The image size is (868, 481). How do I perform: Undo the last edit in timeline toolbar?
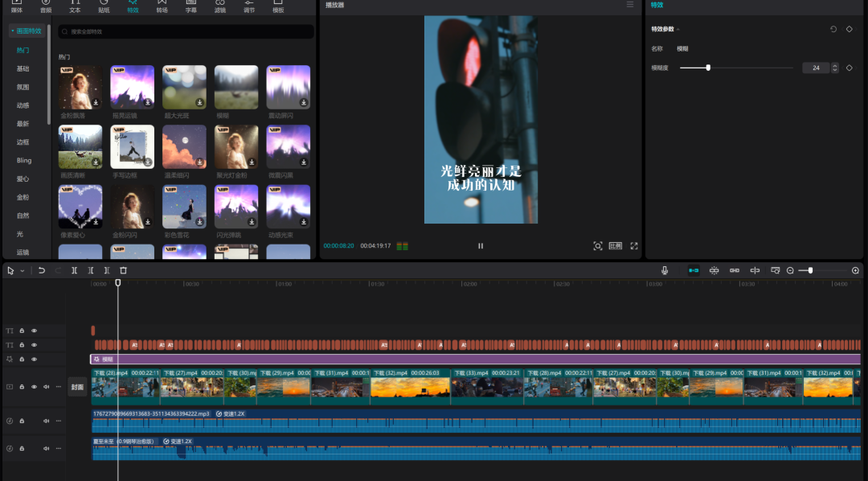pyautogui.click(x=42, y=271)
